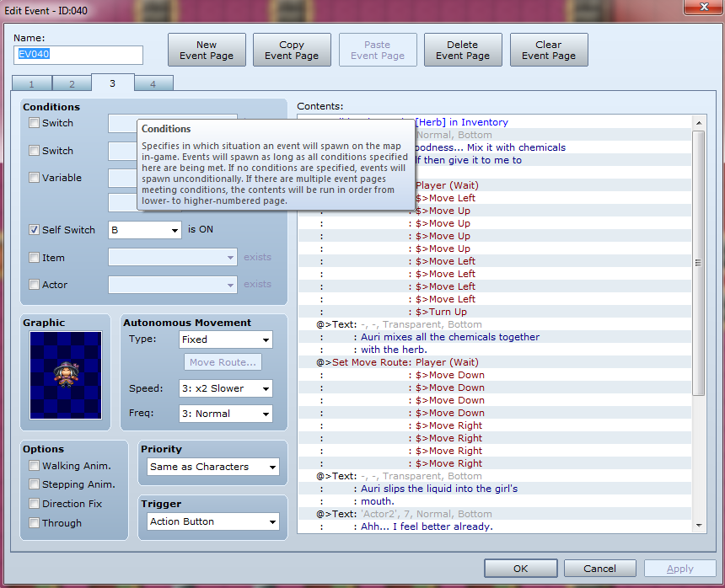Click New Event Page button
The width and height of the screenshot is (725, 588).
point(207,50)
